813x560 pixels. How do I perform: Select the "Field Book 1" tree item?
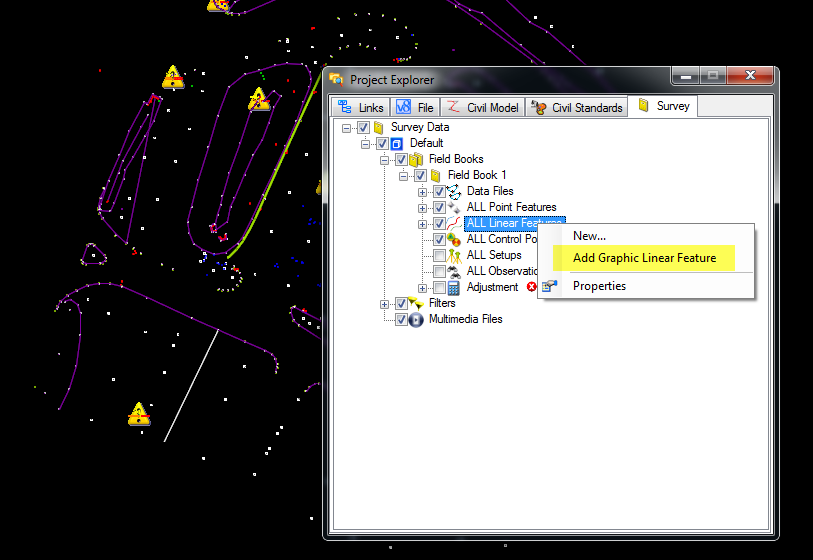coord(477,175)
